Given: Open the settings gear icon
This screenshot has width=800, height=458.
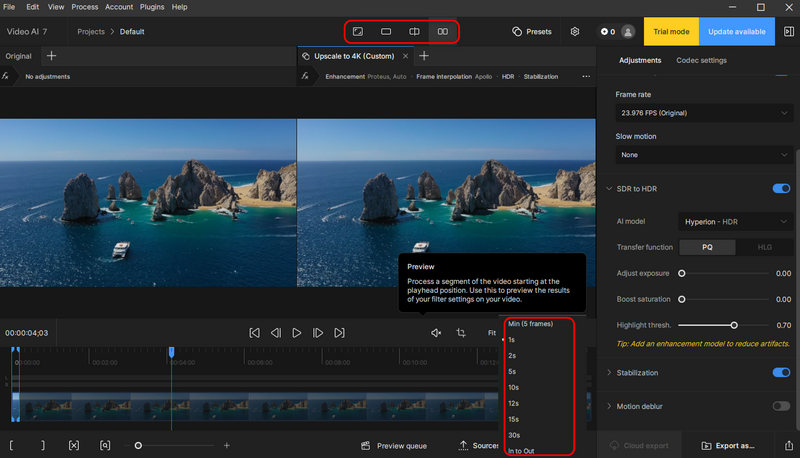Looking at the screenshot, I should click(x=575, y=32).
